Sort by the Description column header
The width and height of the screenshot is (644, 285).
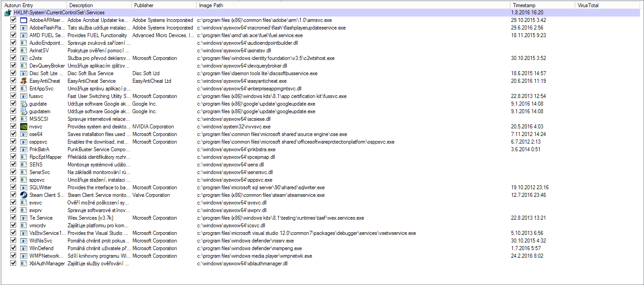[x=99, y=5]
